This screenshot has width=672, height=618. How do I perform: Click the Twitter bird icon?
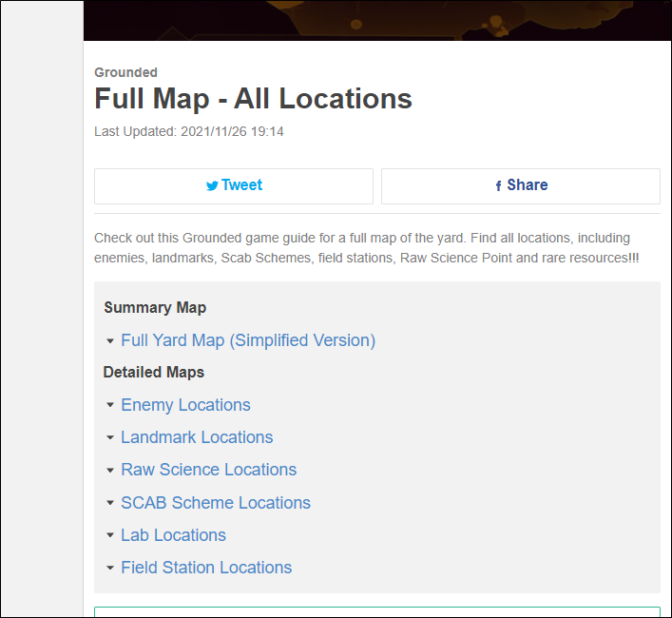[212, 185]
